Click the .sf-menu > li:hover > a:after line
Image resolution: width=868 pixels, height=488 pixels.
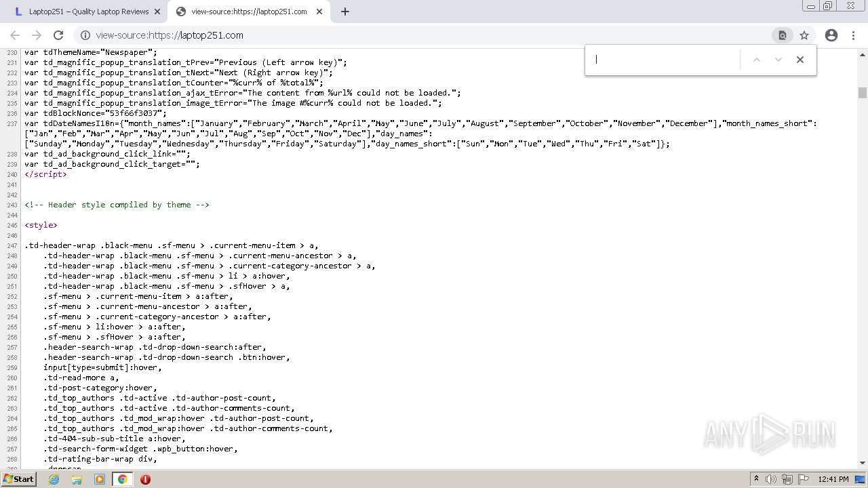tap(114, 327)
